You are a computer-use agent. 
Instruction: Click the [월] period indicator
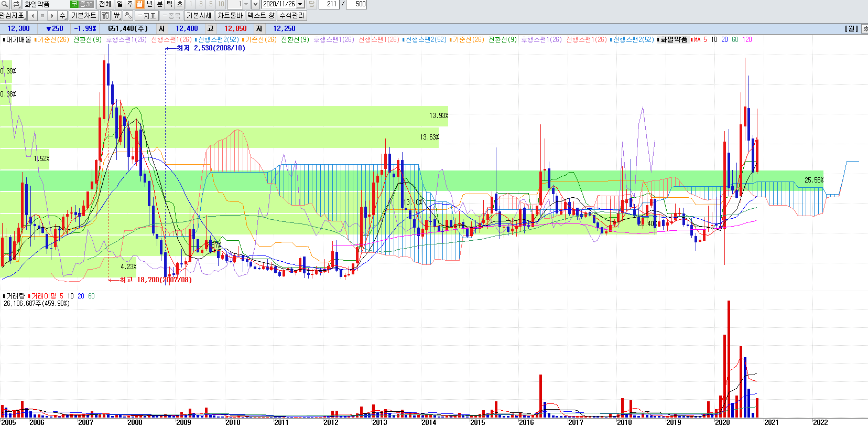click(x=851, y=29)
